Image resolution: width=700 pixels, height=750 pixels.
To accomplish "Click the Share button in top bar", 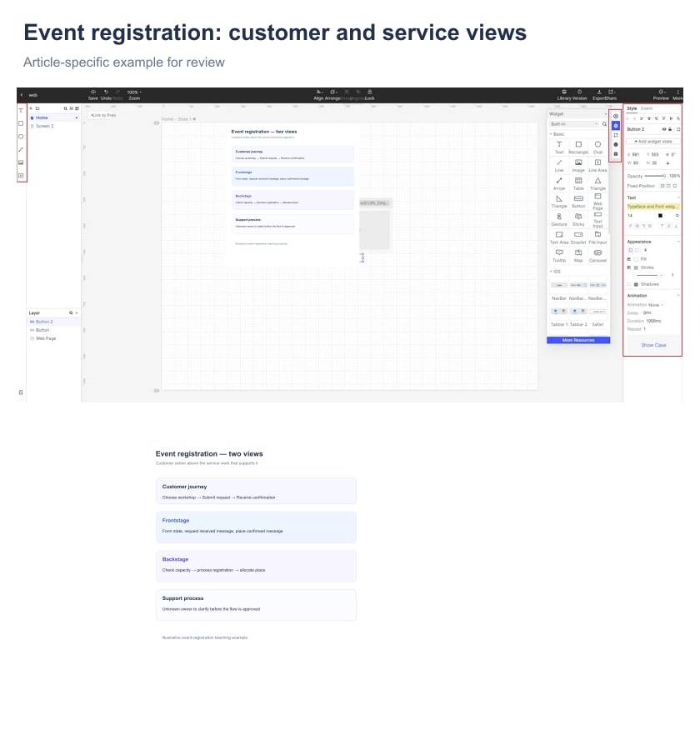I will coord(611,95).
